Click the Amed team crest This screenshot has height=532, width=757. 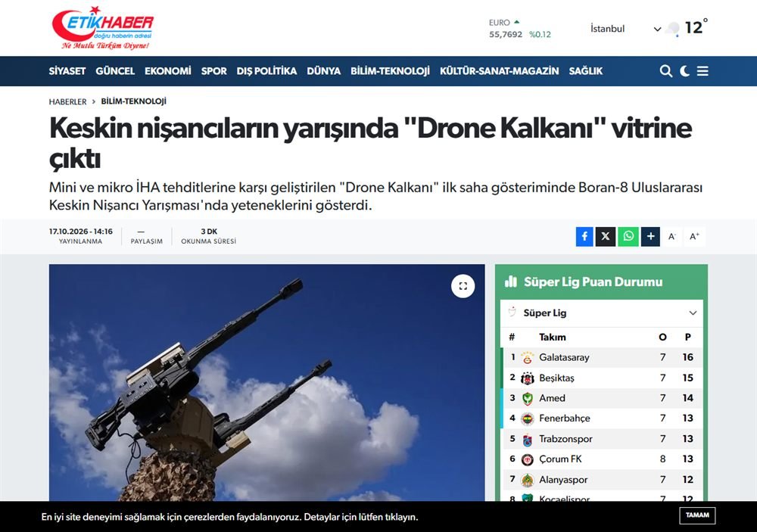527,399
